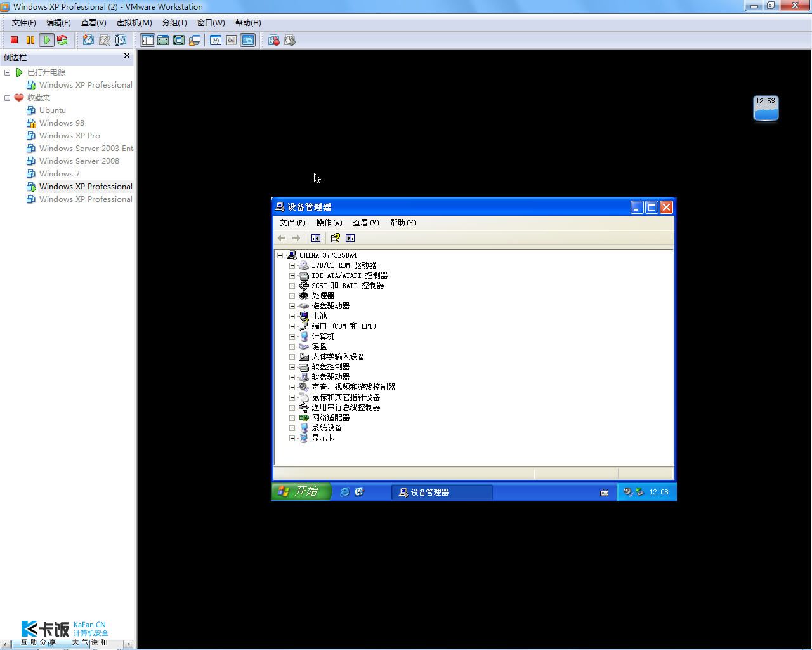Select Windows XP Pro in sidebar
812x650 pixels.
coord(69,136)
